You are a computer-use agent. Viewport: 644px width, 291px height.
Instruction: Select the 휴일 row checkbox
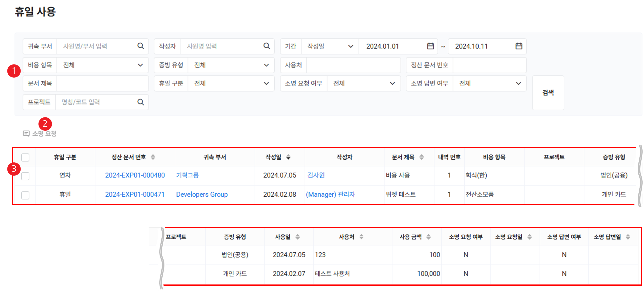[25, 195]
